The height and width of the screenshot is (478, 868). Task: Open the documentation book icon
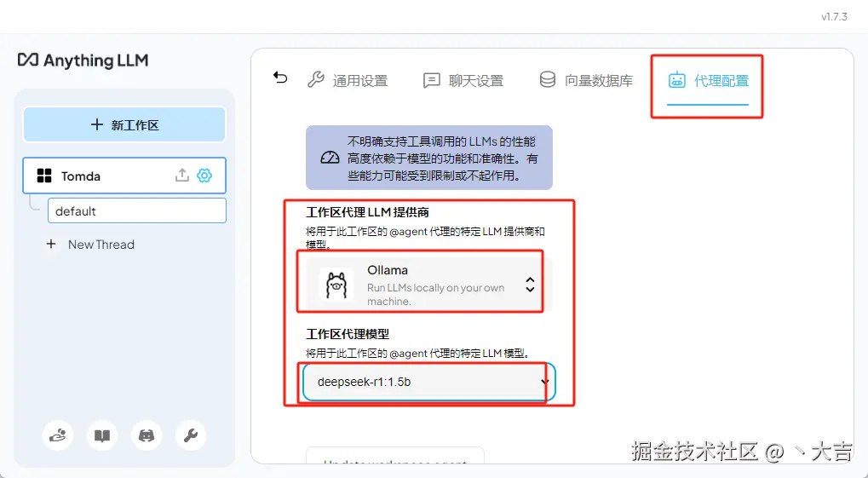[x=102, y=436]
